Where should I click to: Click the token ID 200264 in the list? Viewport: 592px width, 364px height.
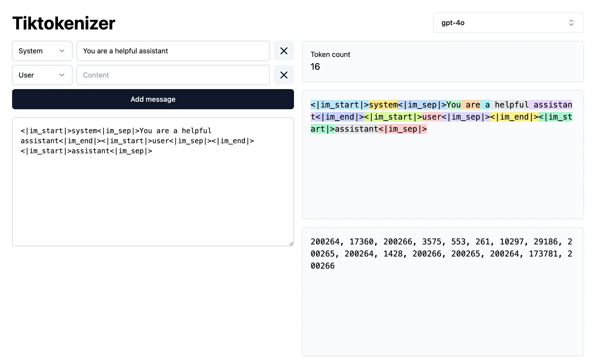pos(325,242)
